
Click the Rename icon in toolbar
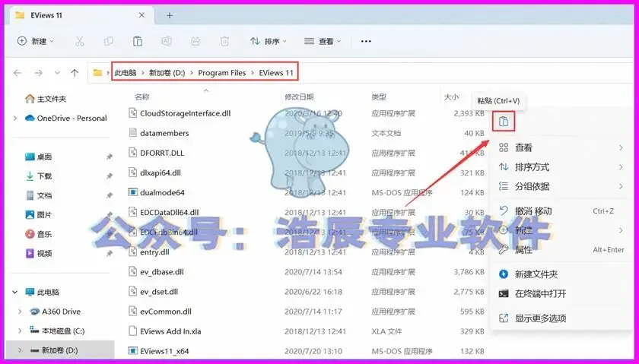click(167, 41)
